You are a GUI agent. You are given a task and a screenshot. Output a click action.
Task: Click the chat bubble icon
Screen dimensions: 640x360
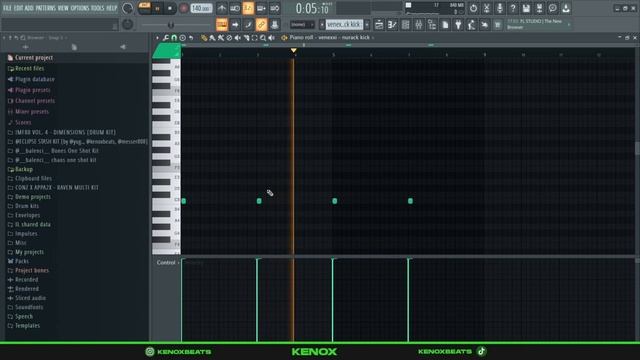[552, 8]
